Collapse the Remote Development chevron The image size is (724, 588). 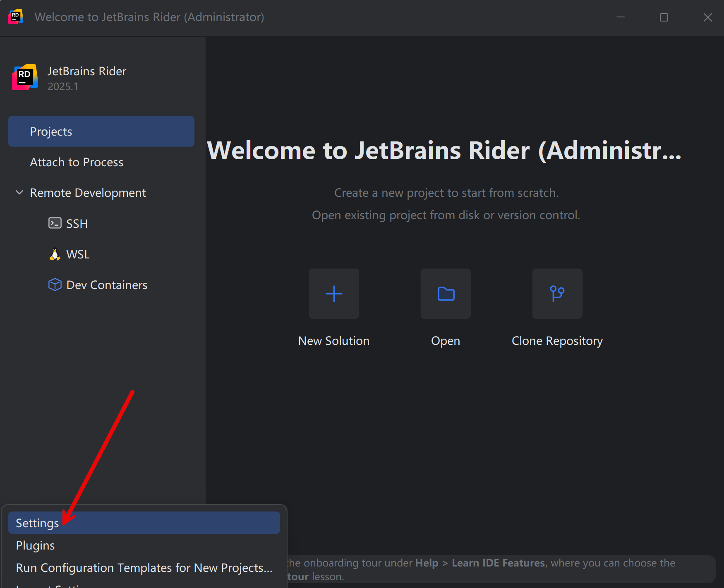point(19,193)
